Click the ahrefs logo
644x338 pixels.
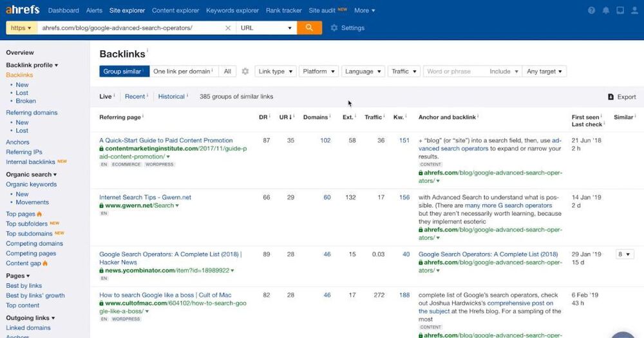[x=23, y=10]
